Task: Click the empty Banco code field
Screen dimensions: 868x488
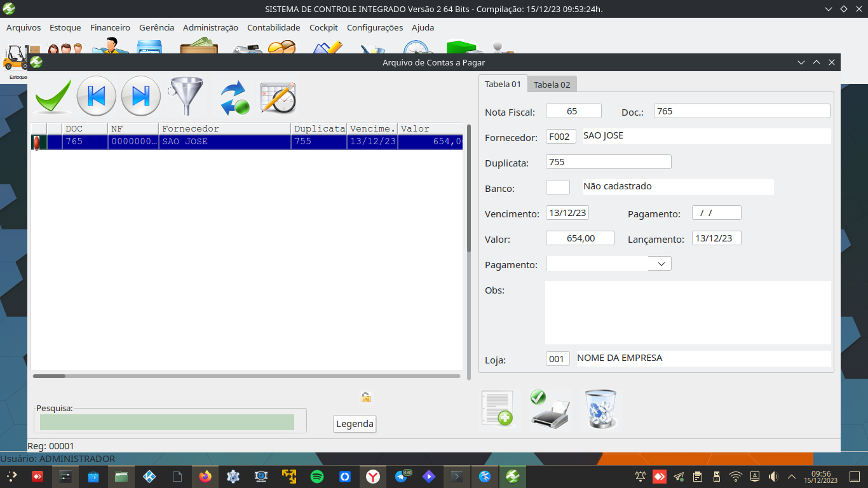Action: 557,187
